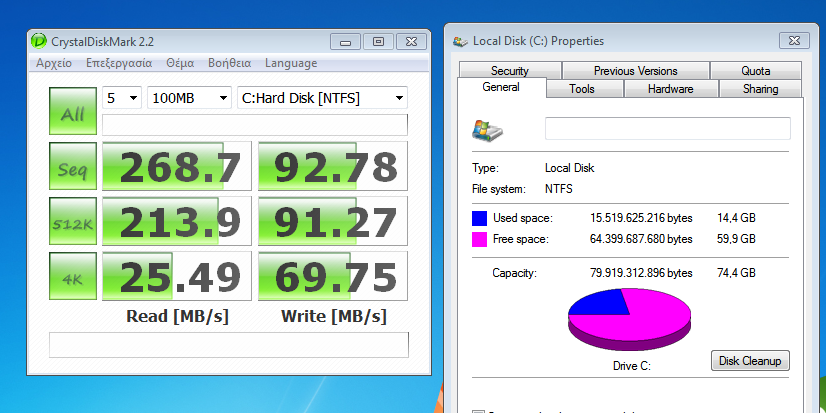Click the 4K write result 69.75

333,276
